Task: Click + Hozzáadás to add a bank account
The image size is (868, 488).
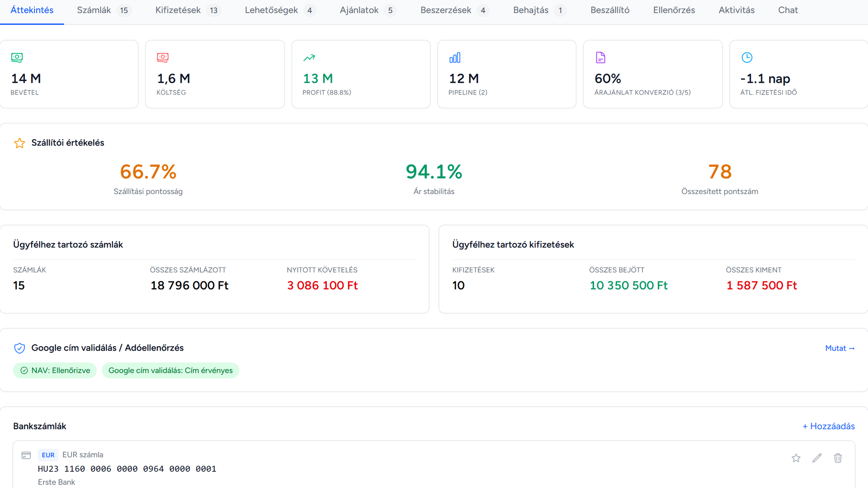Action: coord(829,427)
